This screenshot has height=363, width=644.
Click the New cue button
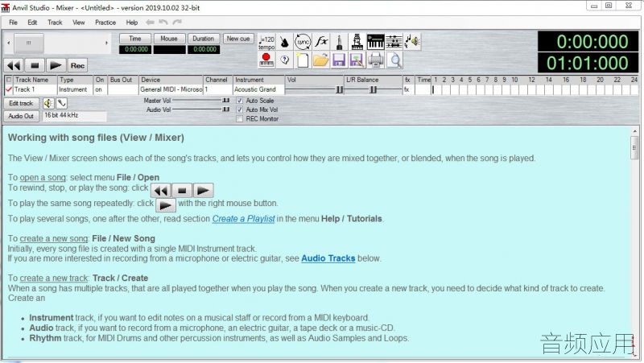coord(238,39)
